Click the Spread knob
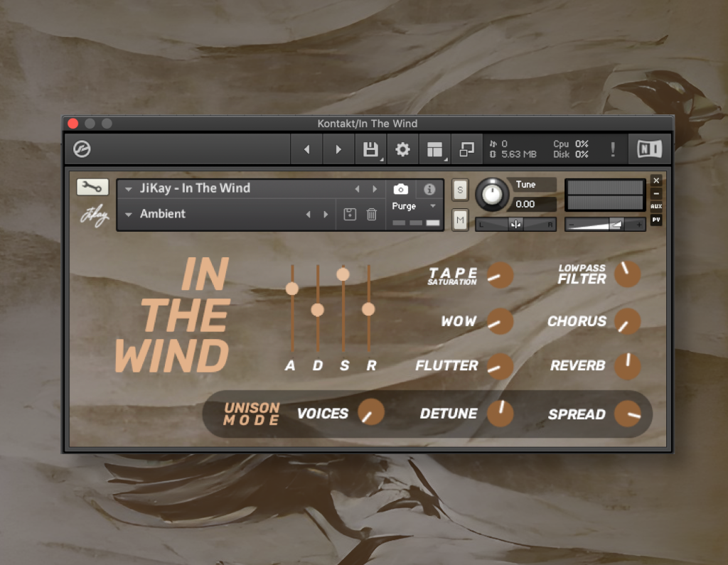Viewport: 728px width, 565px height. [628, 413]
